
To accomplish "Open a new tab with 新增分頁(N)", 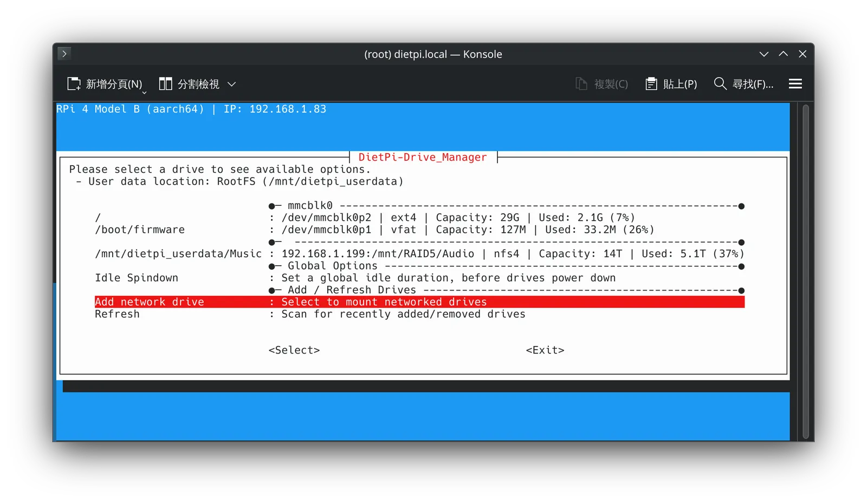I will tap(105, 84).
